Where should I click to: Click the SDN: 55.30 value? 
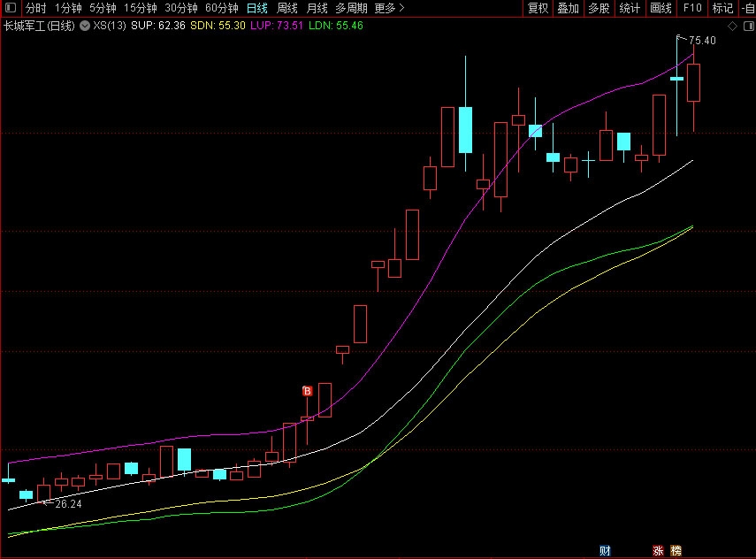(218, 26)
